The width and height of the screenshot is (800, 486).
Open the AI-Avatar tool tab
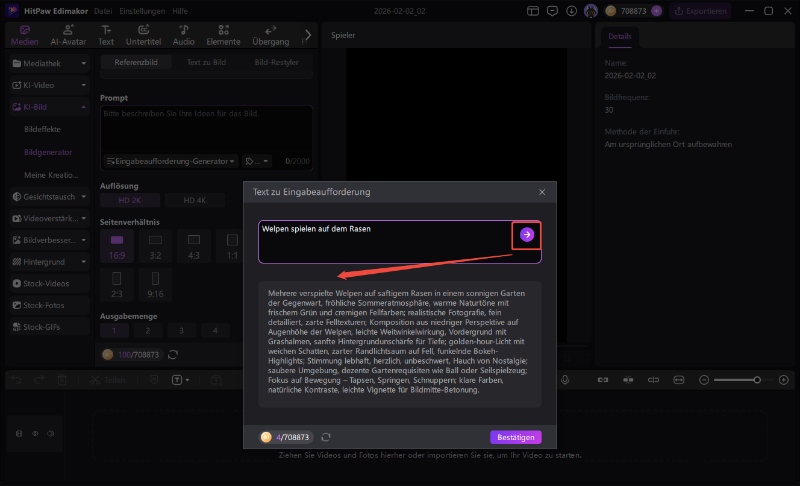tap(68, 35)
